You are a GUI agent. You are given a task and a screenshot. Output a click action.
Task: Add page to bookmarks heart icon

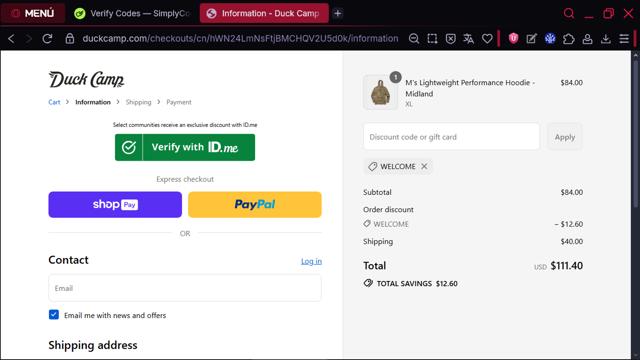pyautogui.click(x=487, y=39)
